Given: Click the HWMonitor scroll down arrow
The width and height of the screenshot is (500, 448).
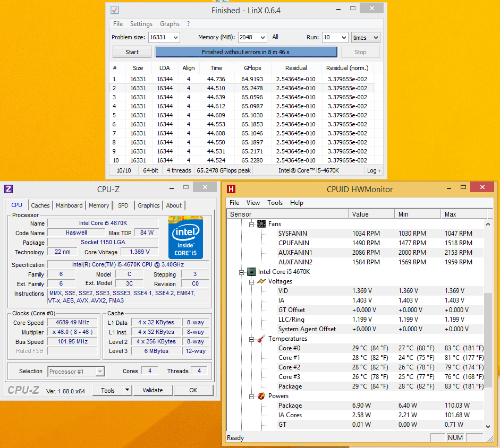Looking at the screenshot, I should click(x=488, y=426).
